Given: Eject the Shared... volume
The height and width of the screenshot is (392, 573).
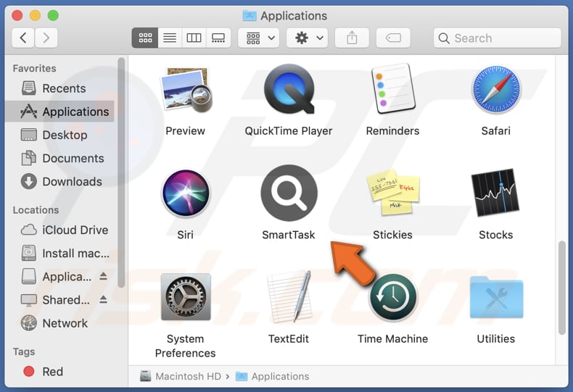Looking at the screenshot, I should coord(104,300).
